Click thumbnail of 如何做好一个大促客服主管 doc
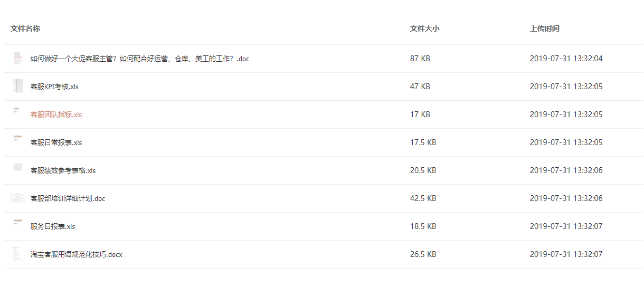 coord(17,58)
